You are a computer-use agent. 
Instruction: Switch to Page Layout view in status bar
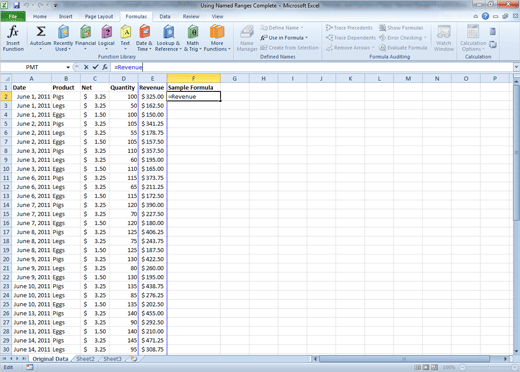[x=426, y=367]
